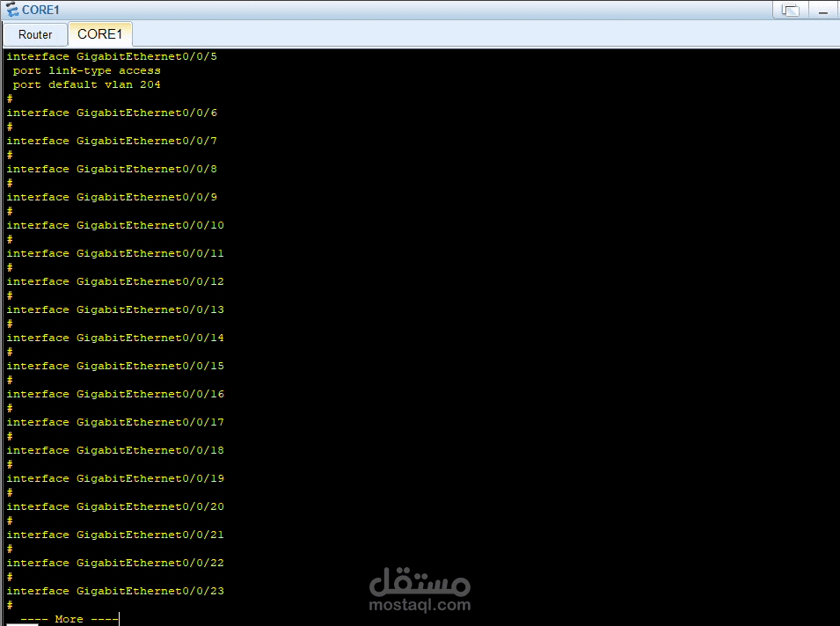The width and height of the screenshot is (840, 626).
Task: Click the line 'interface GigabitEthernet0/0/15'
Action: click(115, 366)
